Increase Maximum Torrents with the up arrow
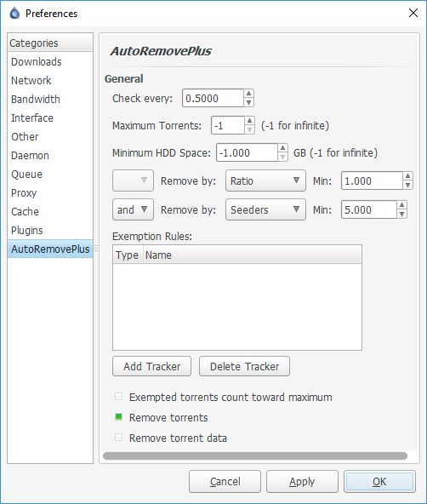This screenshot has height=504, width=427. point(249,121)
